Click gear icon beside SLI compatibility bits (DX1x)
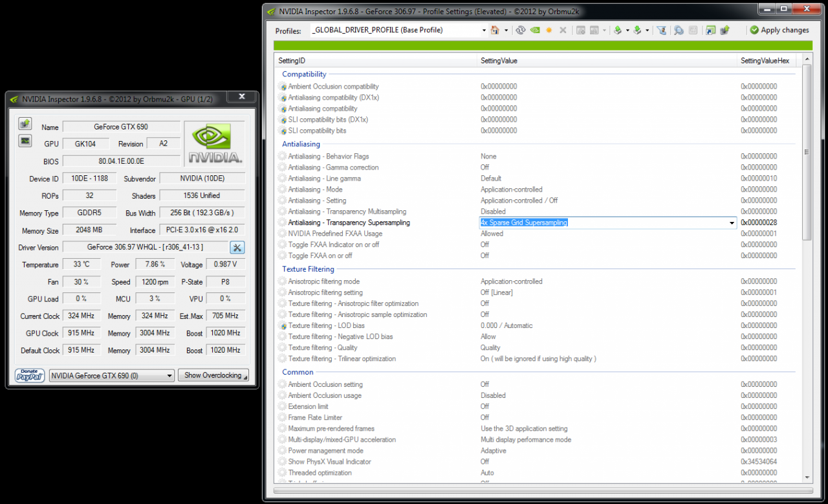828x504 pixels. (283, 120)
